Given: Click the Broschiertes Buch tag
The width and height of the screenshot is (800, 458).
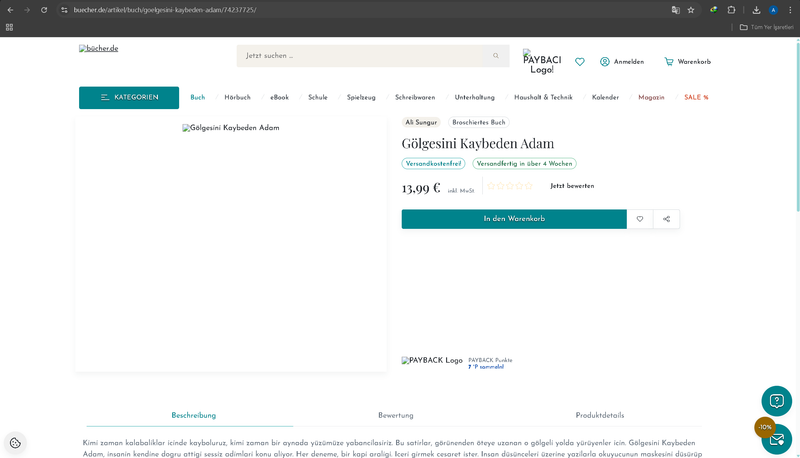Looking at the screenshot, I should point(479,122).
